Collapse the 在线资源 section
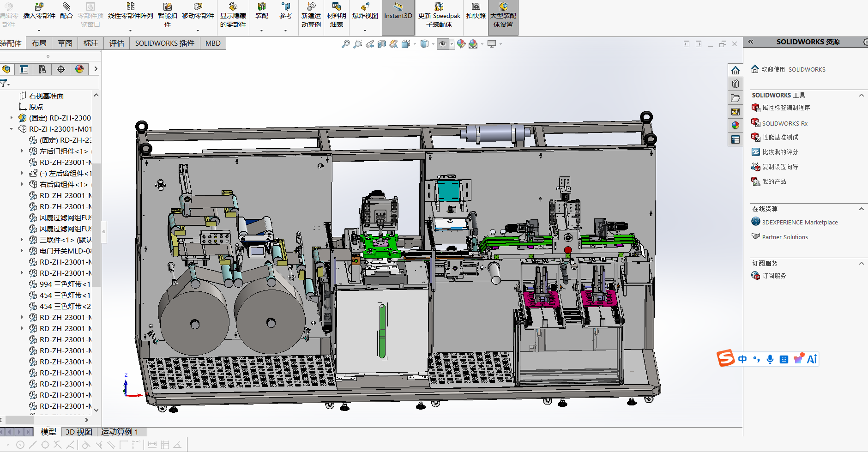The height and width of the screenshot is (453, 868). click(861, 209)
